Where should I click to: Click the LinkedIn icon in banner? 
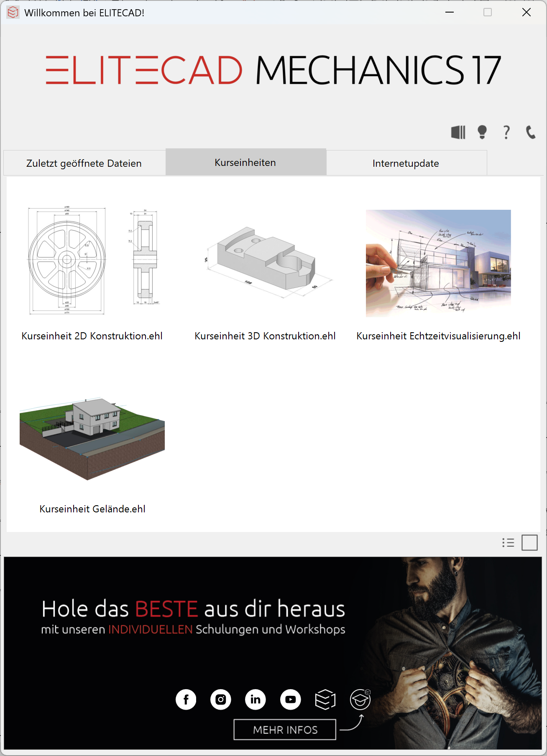point(256,699)
